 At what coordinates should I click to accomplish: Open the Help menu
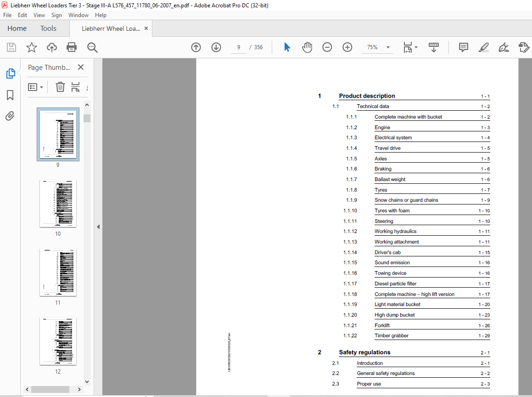(101, 15)
